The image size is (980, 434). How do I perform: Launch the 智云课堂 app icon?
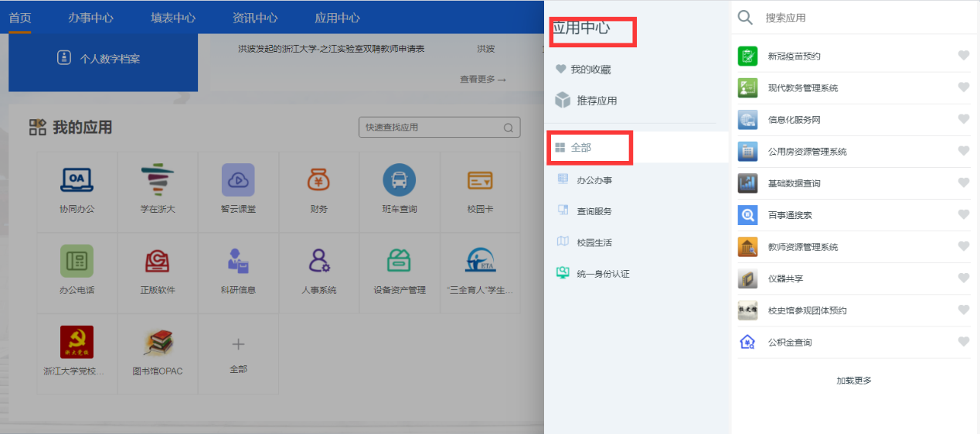(x=238, y=179)
